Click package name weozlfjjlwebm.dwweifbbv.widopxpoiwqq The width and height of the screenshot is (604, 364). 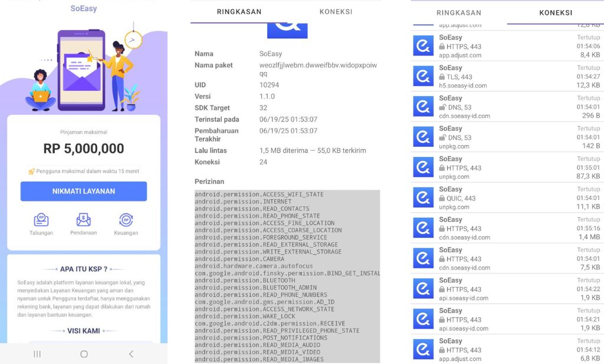point(318,70)
